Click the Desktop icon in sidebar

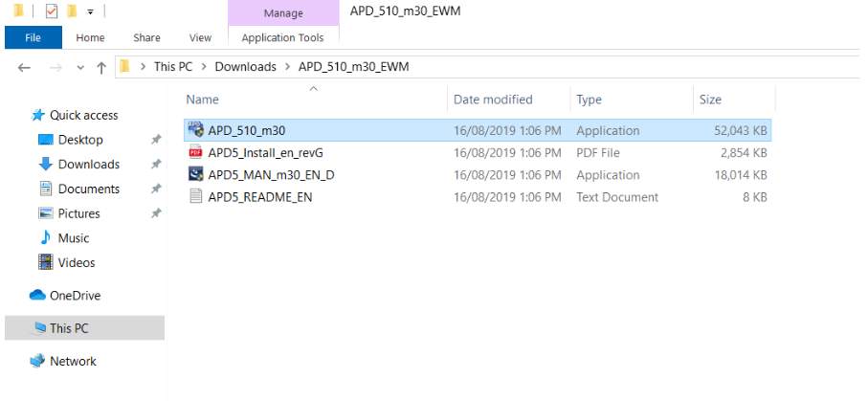[x=45, y=140]
